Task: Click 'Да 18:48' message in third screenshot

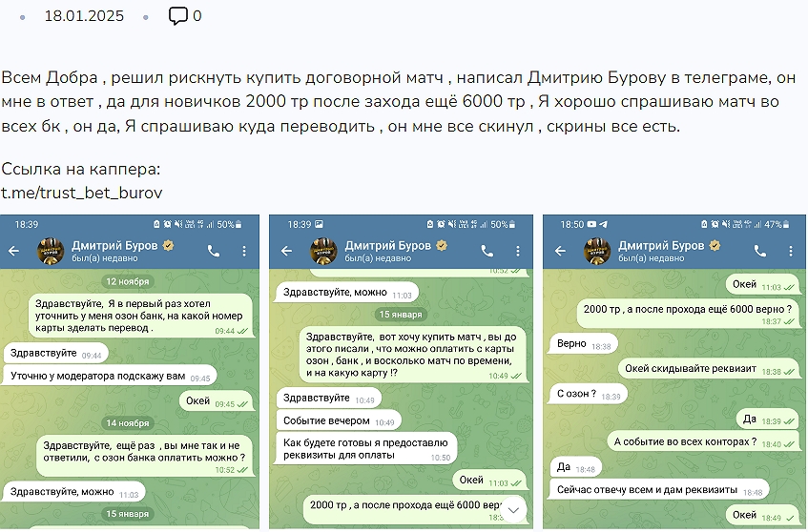Action: 575,467
